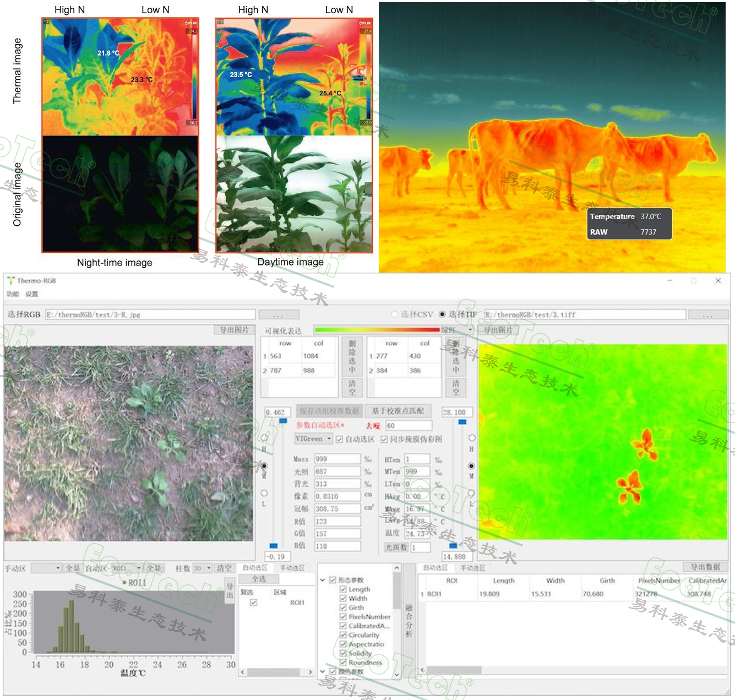This screenshot has height=700, width=735.
Task: Switch to the 手动选区 tab above results table
Action: [472, 568]
